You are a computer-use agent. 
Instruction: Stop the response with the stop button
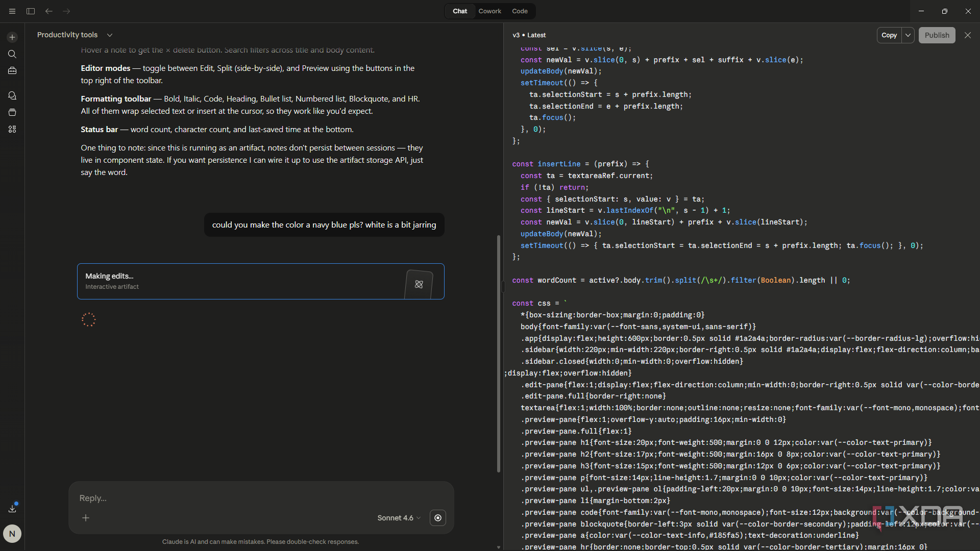pyautogui.click(x=438, y=518)
